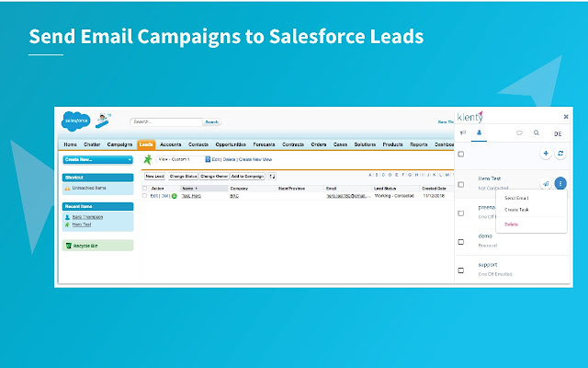
Task: Open the Home tab
Action: point(70,144)
